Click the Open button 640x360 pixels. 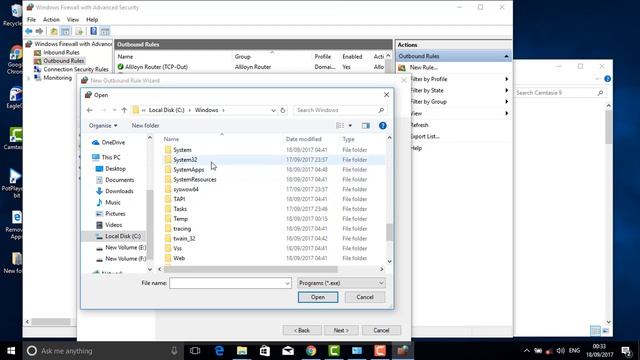point(318,297)
